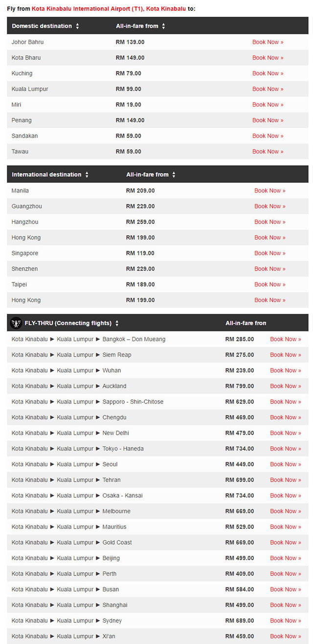The image size is (313, 644).
Task: Book Now for Manila flight
Action: pyautogui.click(x=270, y=191)
